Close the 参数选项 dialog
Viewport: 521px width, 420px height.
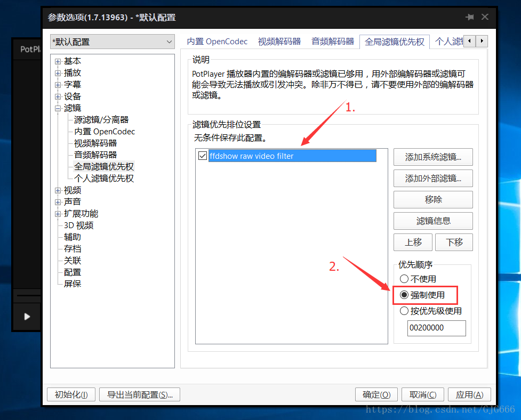[x=485, y=17]
